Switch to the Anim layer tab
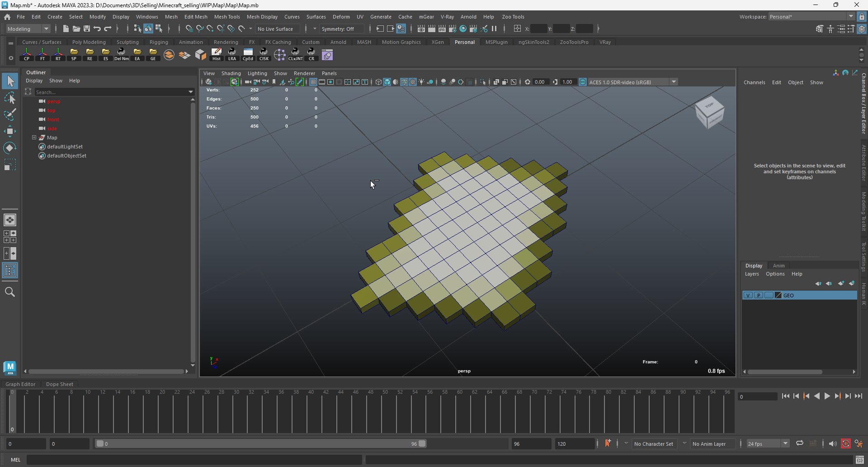868x467 pixels. [778, 266]
